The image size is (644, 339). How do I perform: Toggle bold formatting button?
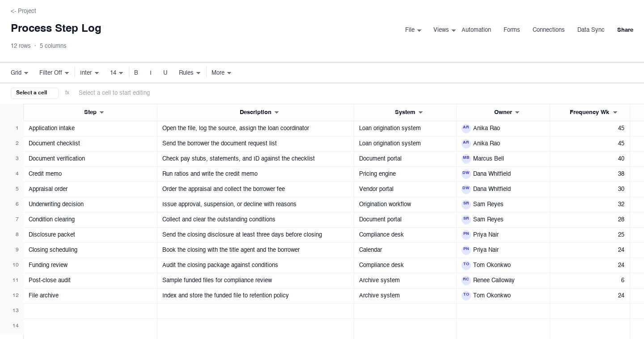click(136, 72)
